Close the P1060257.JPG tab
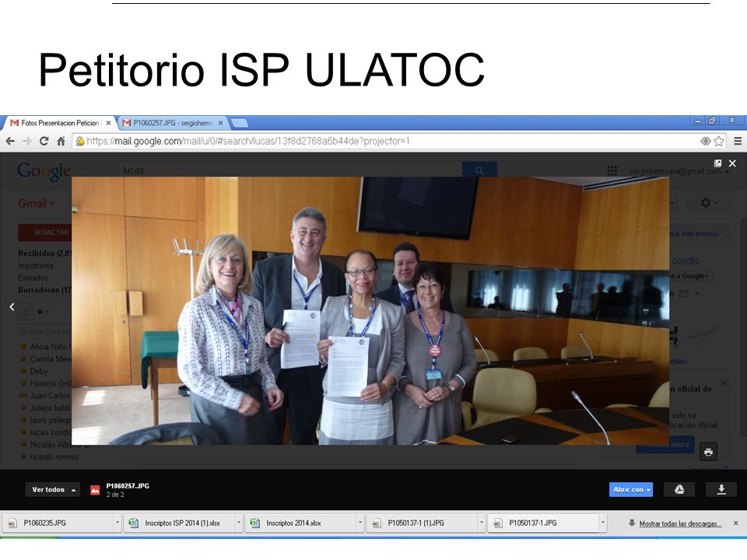747x560 pixels. (x=220, y=123)
